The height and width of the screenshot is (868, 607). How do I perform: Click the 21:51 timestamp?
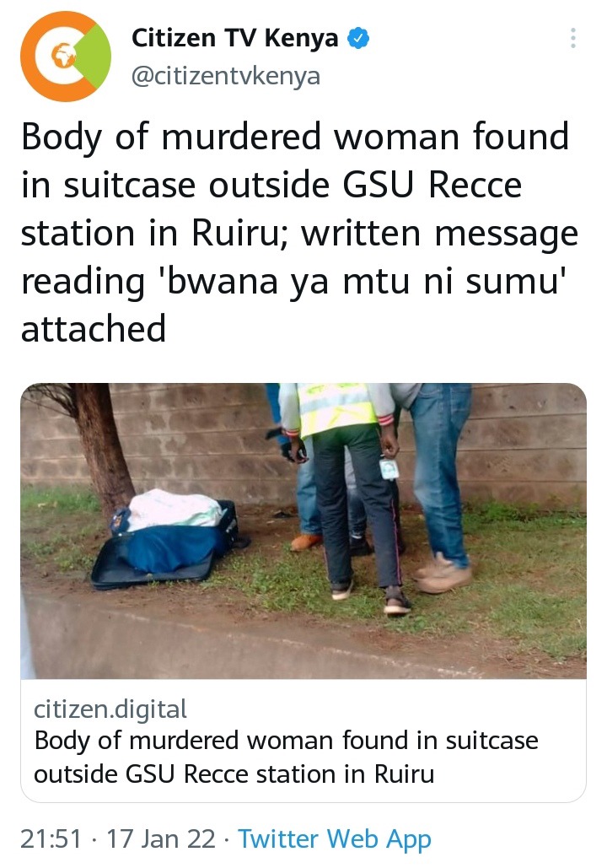[x=51, y=838]
